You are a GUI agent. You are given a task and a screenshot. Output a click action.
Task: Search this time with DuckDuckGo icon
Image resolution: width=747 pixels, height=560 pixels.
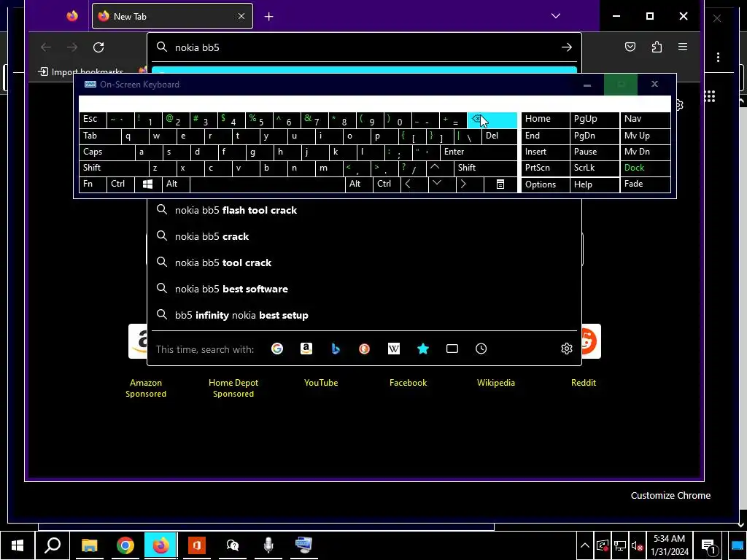[365, 349]
